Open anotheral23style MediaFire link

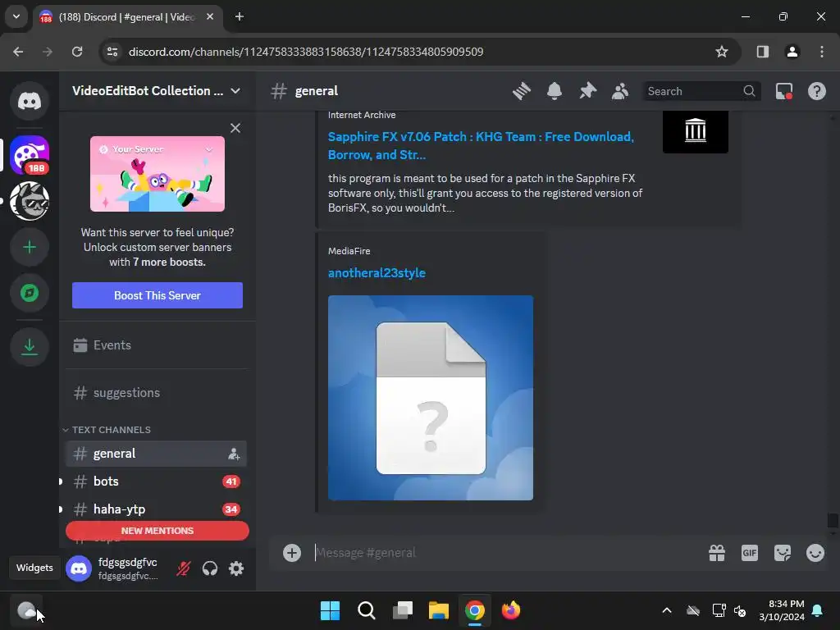pyautogui.click(x=377, y=272)
